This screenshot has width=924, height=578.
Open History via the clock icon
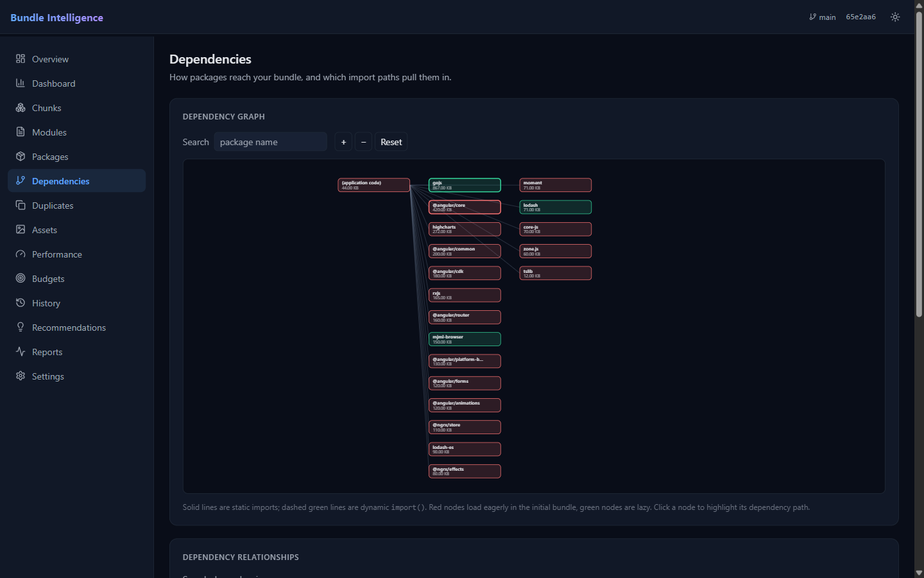click(21, 302)
